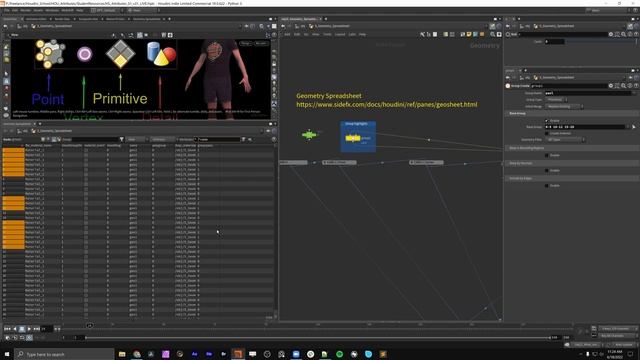Select the yellow group node in network
This screenshot has width=640, height=360.
pos(353,138)
